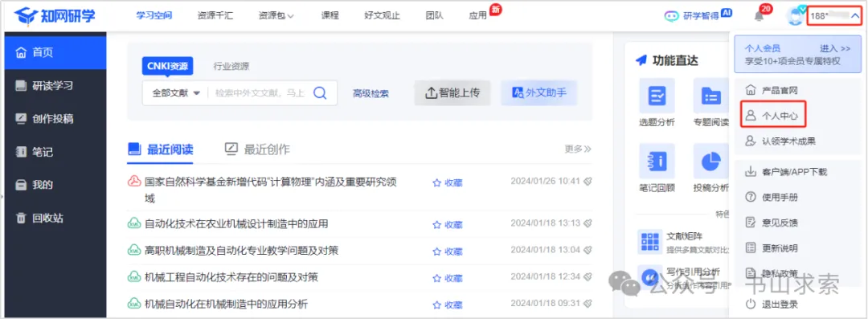The width and height of the screenshot is (868, 319).
Task: Click the literature search input field
Action: 260,93
